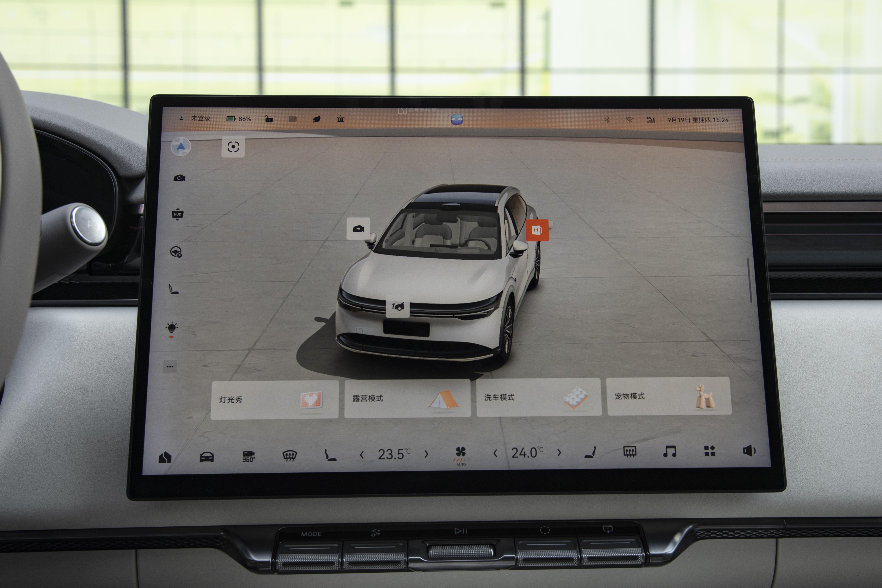Tap the 5G signal strength icon
The image size is (882, 588).
pyautogui.click(x=651, y=120)
